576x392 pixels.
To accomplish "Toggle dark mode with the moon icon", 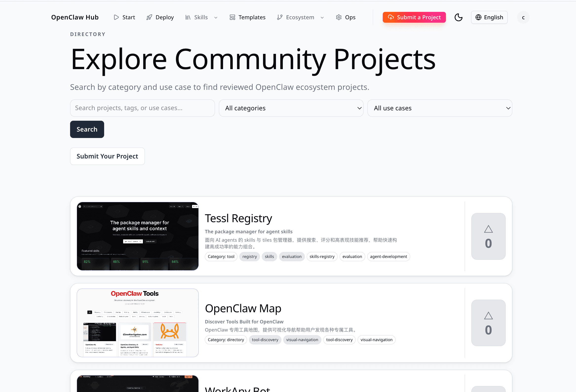I will point(458,17).
